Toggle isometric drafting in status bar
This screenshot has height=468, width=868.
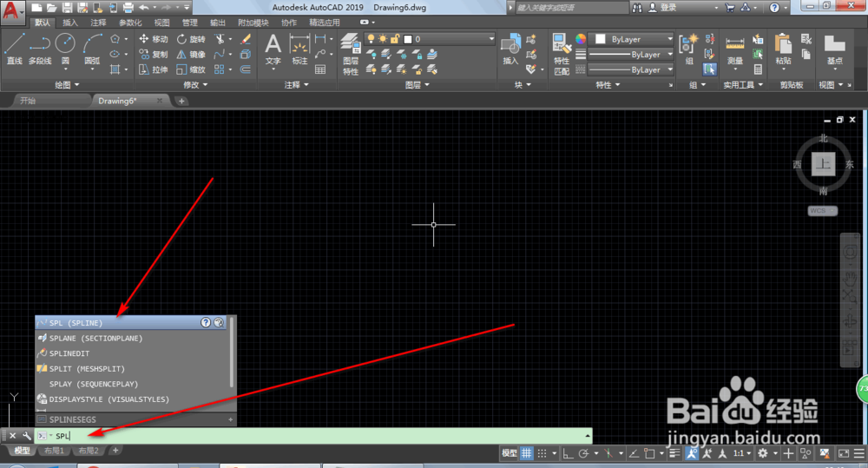(608, 453)
